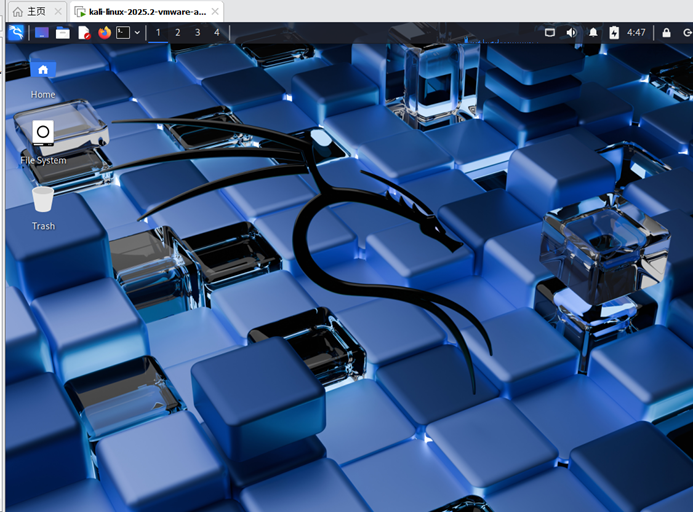693x512 pixels.
Task: Click the Show Desktop panel icon
Action: tap(42, 33)
